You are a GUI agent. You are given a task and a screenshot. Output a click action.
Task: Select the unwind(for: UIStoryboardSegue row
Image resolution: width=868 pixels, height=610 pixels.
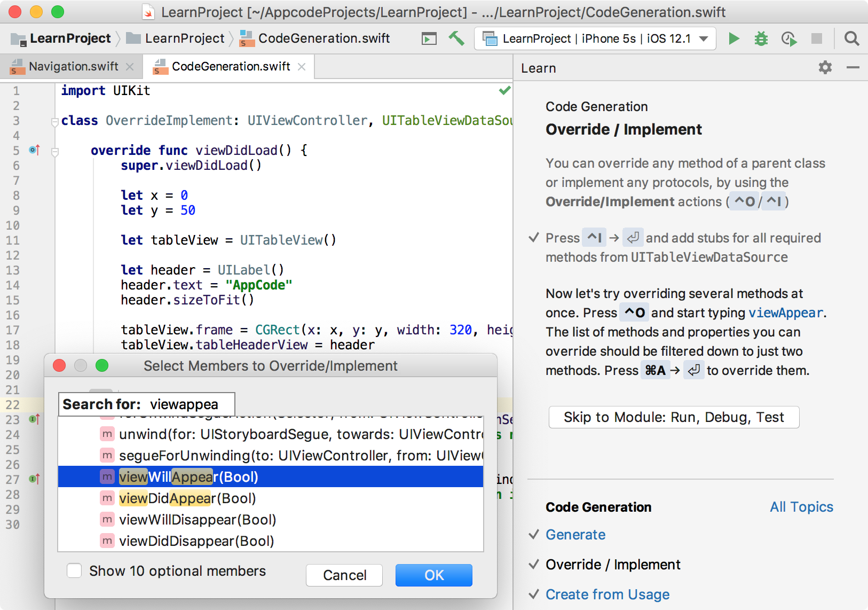271,434
